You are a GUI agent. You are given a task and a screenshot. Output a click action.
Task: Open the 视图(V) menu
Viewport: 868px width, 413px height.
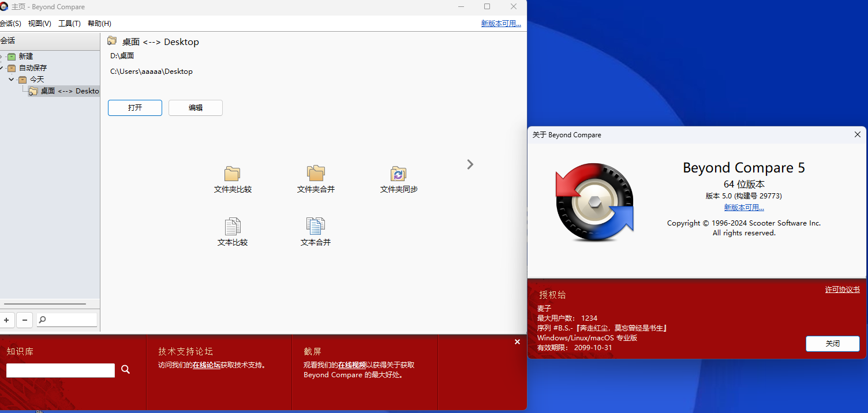click(40, 24)
